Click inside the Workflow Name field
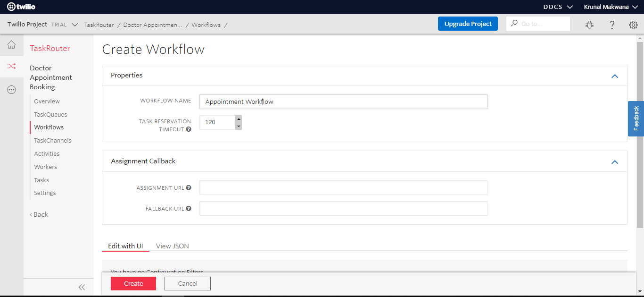The height and width of the screenshot is (297, 644). tap(343, 102)
